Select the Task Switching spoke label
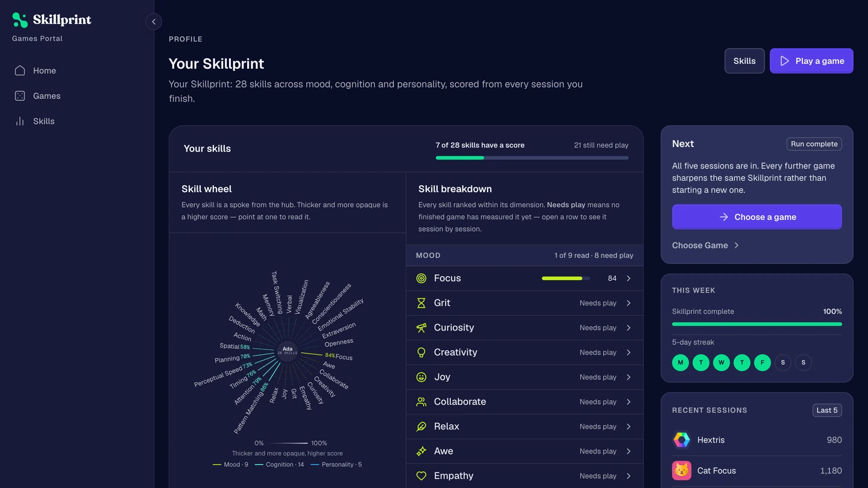 (277, 292)
